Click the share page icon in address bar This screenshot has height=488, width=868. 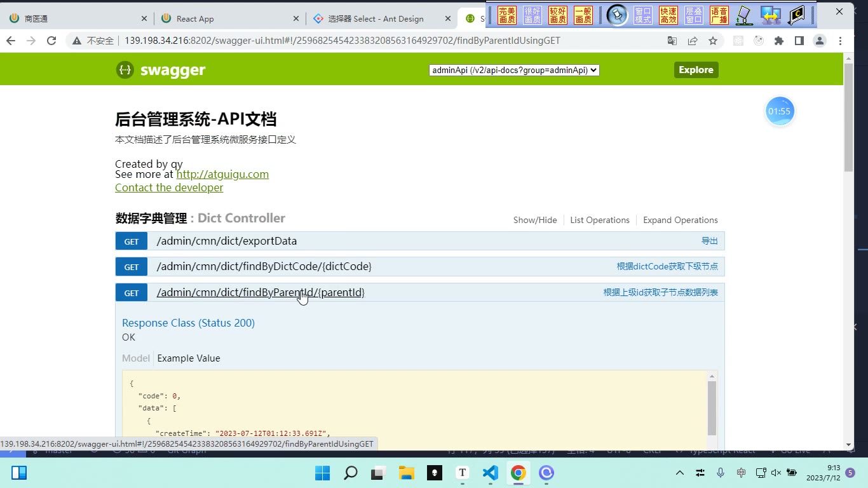tap(693, 41)
